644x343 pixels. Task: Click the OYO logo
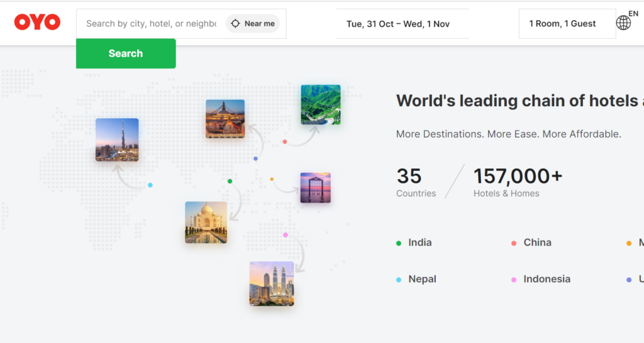point(37,22)
